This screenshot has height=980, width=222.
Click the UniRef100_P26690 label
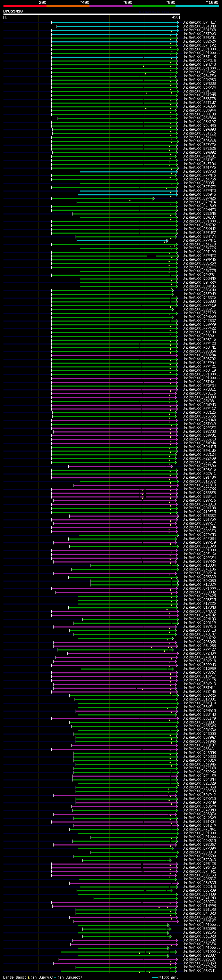199,856
